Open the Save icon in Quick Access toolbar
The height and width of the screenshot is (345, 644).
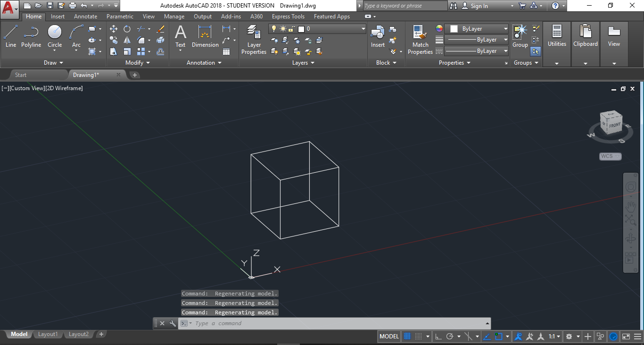pyautogui.click(x=50, y=6)
